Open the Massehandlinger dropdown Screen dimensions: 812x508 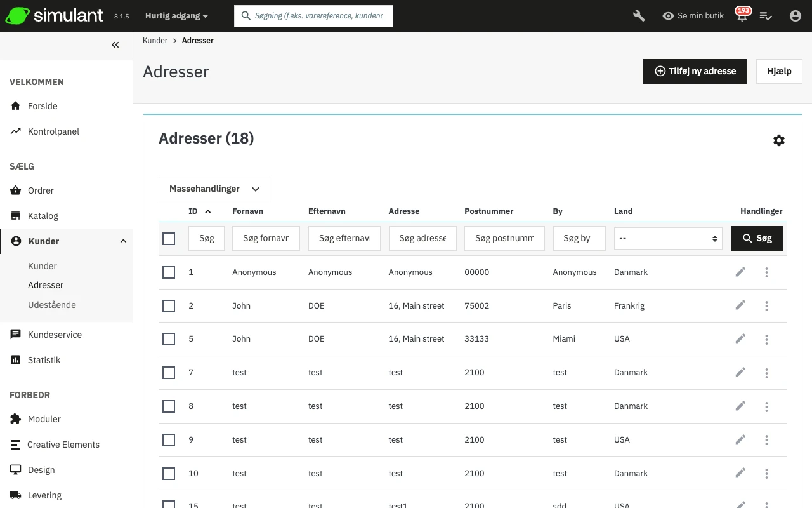(x=214, y=189)
